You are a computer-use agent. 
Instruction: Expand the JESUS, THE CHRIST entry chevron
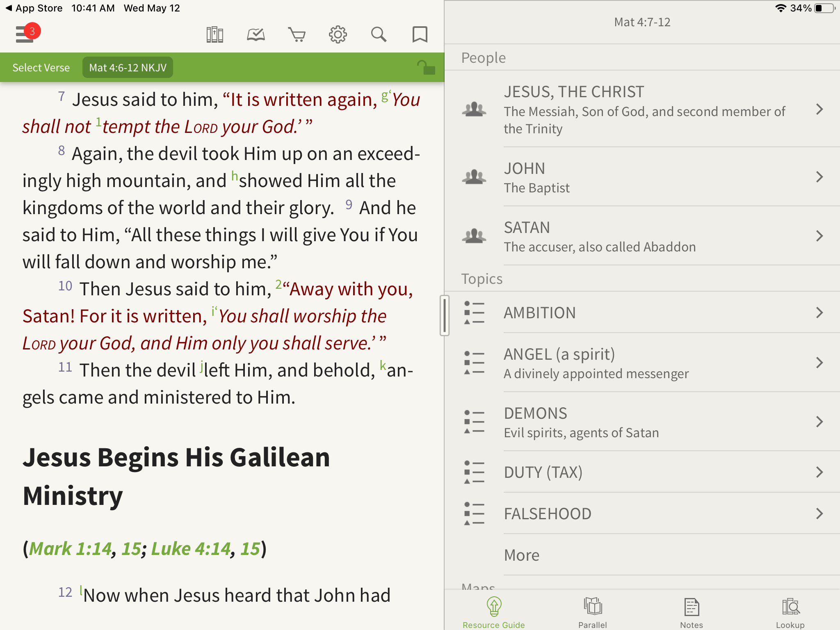(819, 109)
